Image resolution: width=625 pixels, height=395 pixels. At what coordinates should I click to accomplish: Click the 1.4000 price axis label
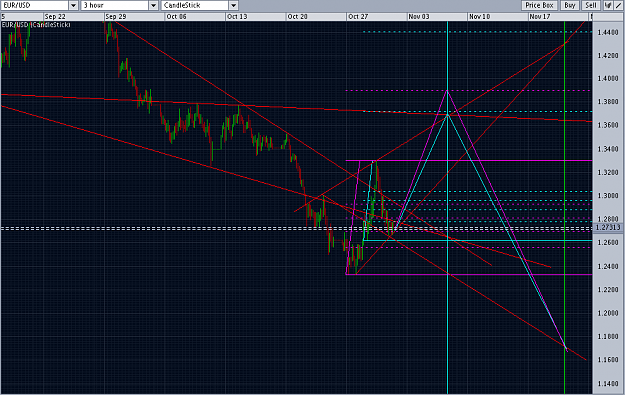click(608, 79)
